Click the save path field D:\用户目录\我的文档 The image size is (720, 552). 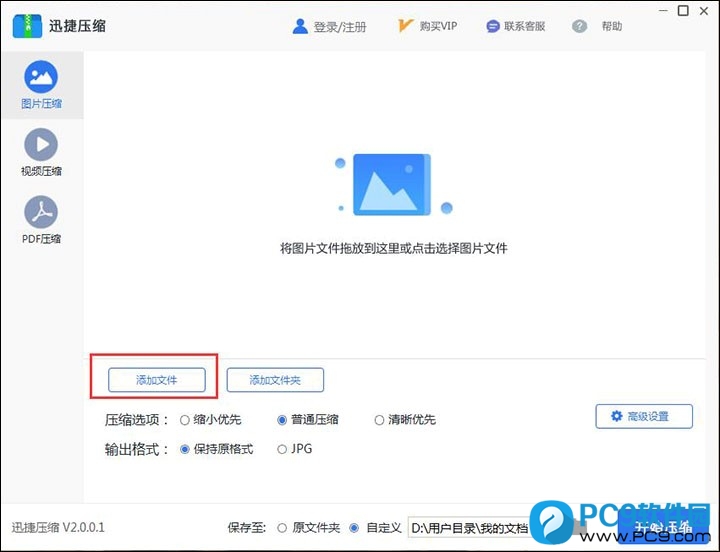[468, 528]
